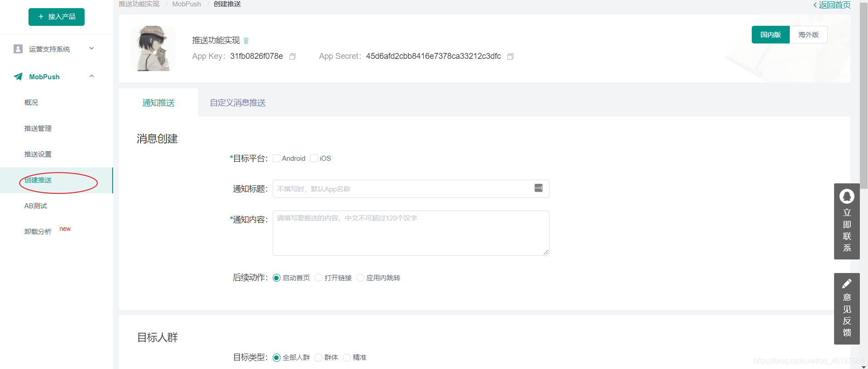
Task: Click the 消息创建 section heading
Action: coord(157,139)
